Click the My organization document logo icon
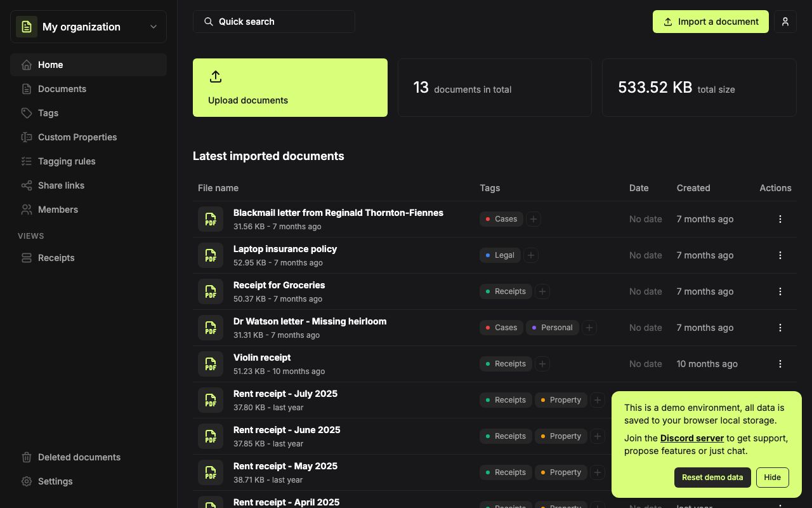 tap(27, 27)
